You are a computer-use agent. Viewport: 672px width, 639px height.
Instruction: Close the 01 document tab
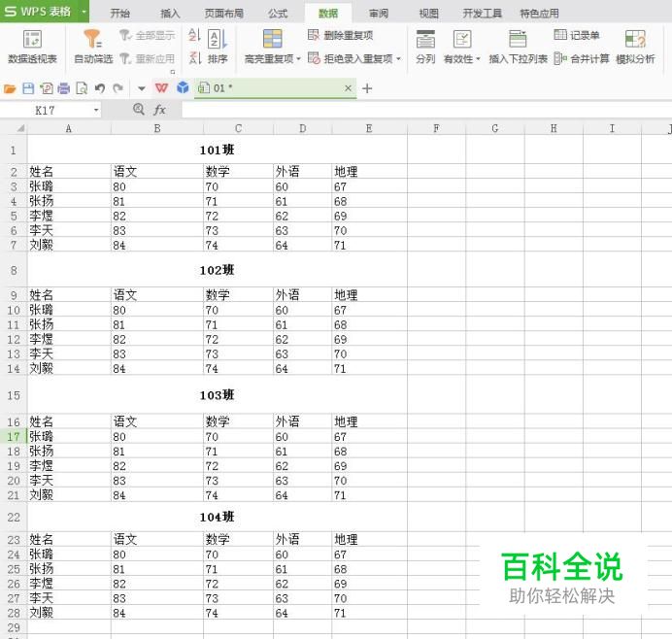click(x=348, y=88)
